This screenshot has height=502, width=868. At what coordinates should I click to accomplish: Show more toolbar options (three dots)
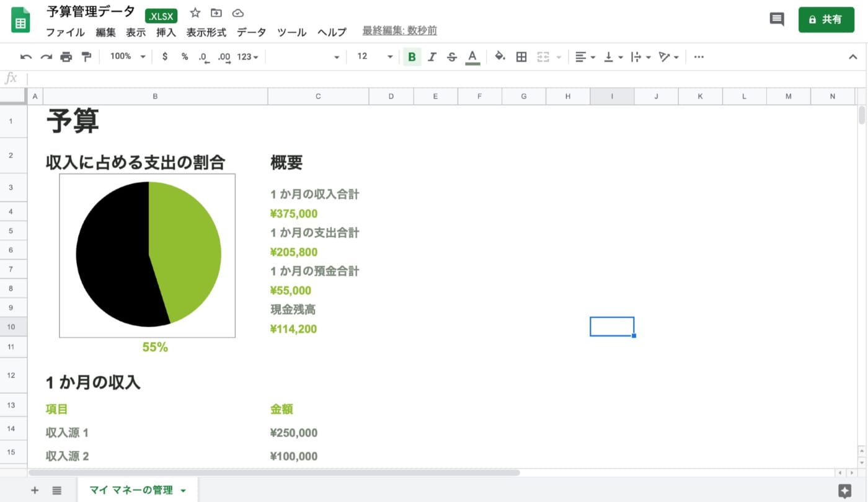point(699,57)
